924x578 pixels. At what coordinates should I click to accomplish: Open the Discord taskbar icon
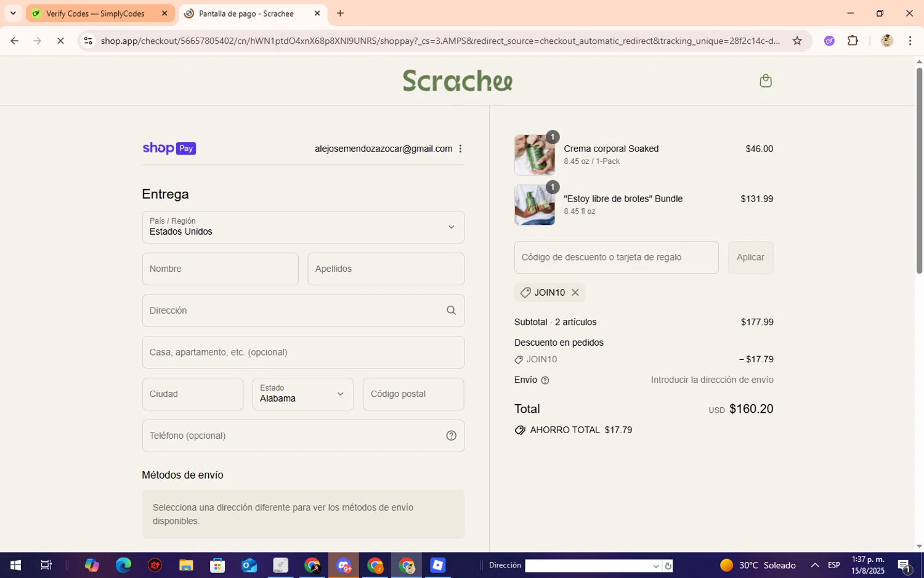(343, 565)
